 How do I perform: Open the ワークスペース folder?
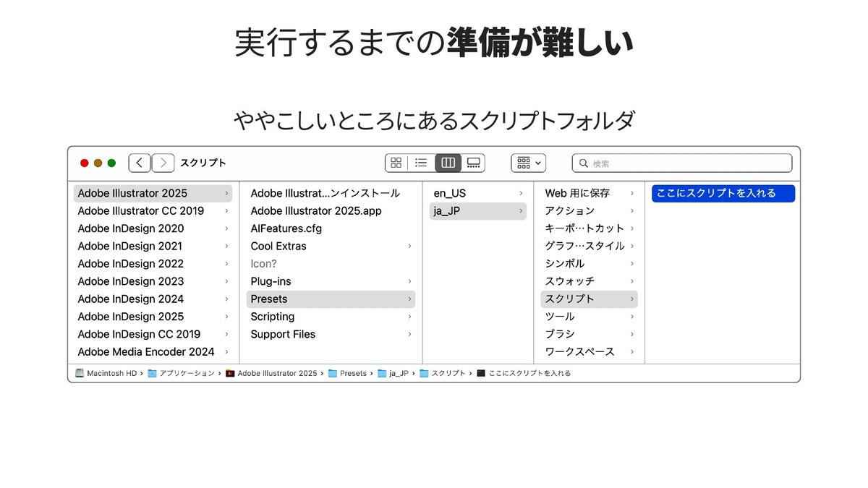point(590,351)
